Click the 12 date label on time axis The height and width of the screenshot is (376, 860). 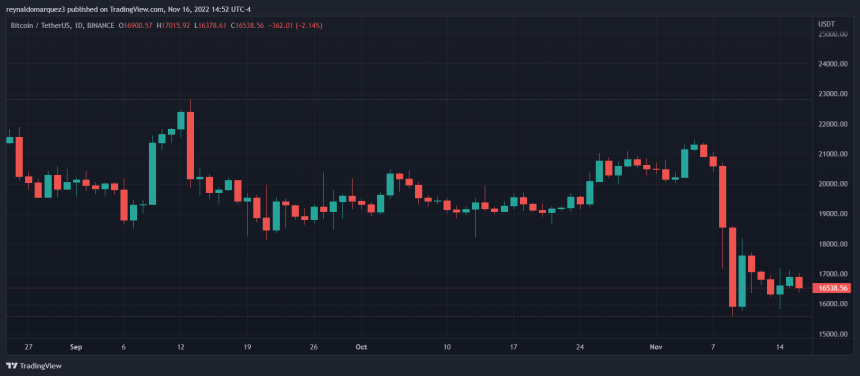click(180, 347)
